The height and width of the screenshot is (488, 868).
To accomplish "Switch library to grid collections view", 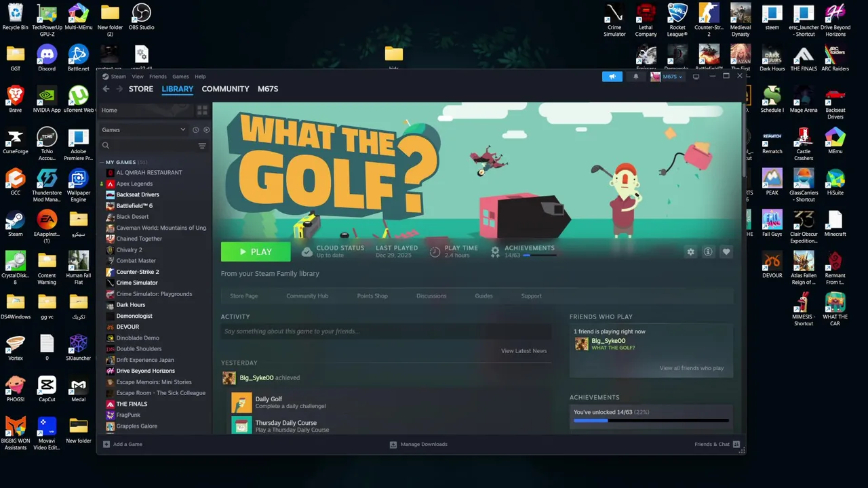I will pyautogui.click(x=202, y=110).
